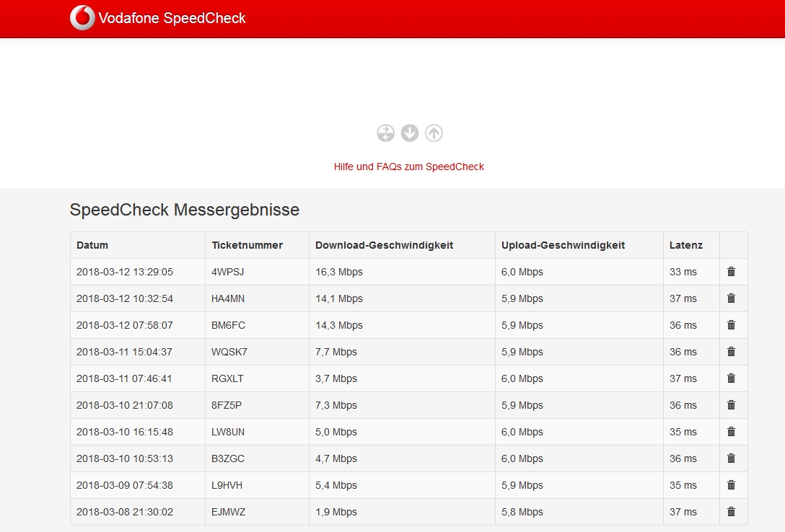Image resolution: width=785 pixels, height=532 pixels.
Task: Click the combined download/upload test icon
Action: (385, 133)
